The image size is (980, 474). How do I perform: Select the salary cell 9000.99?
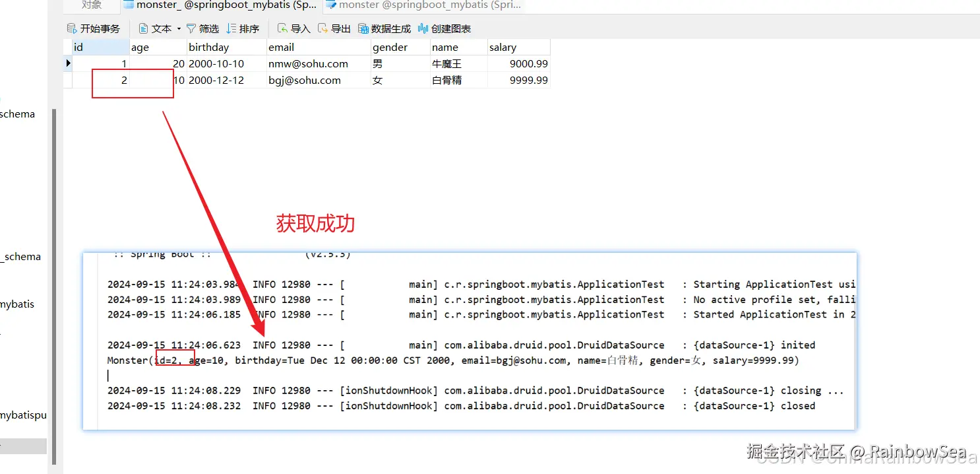518,64
